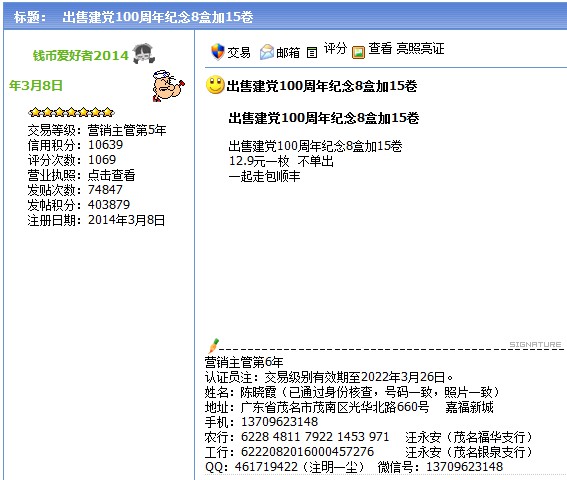Click the 微信号 number
This screenshot has height=480, width=567.
click(x=465, y=467)
